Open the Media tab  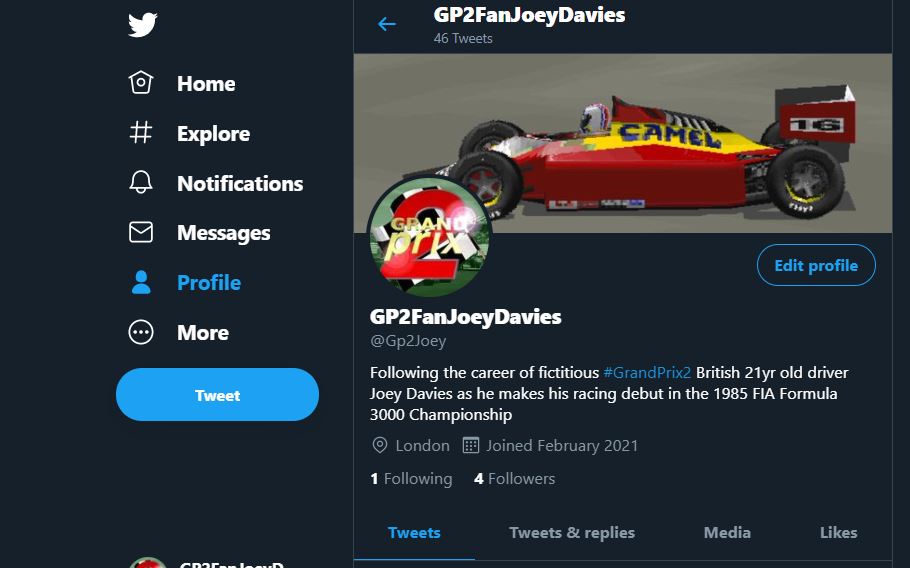coord(727,533)
